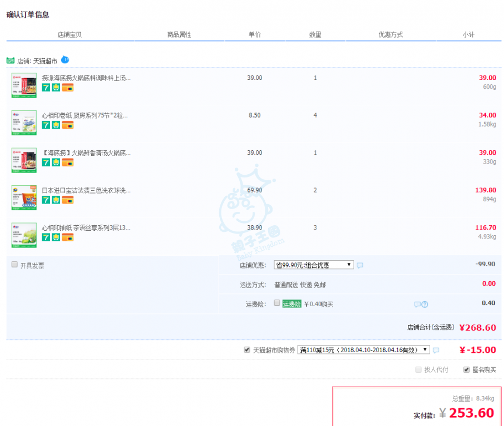Click the 【海底捞】火锅鲜香清汤 product thumbnail
The width and height of the screenshot is (504, 426).
(24, 160)
